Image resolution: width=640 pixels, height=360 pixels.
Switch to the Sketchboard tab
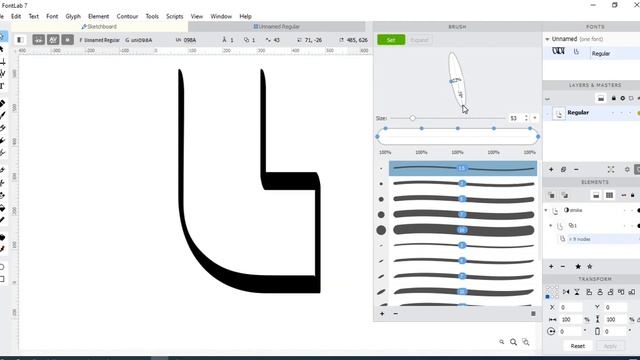[99, 27]
